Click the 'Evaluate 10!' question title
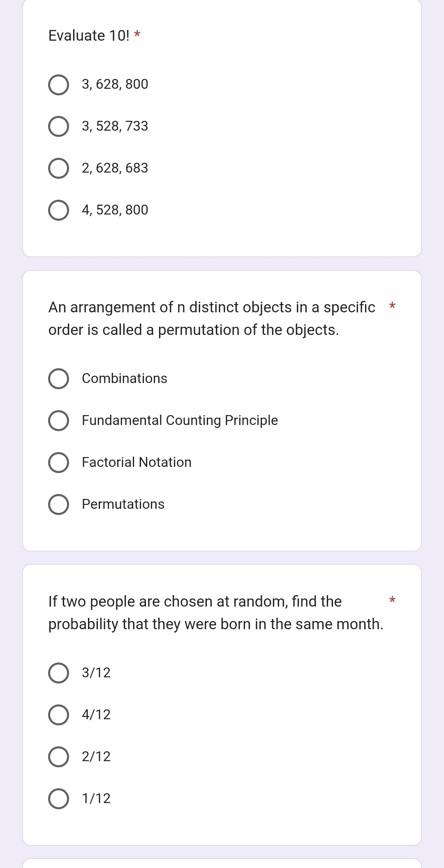Screen dimensions: 444x868 coord(88,36)
